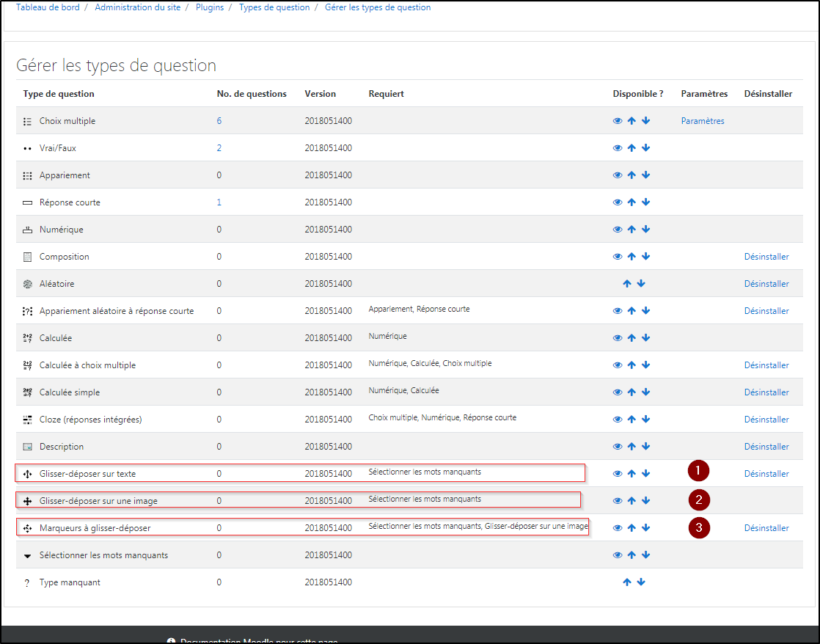This screenshot has height=644, width=820.
Task: Click Désinstaller for Marqueurs à glisser-déposer
Action: click(766, 528)
